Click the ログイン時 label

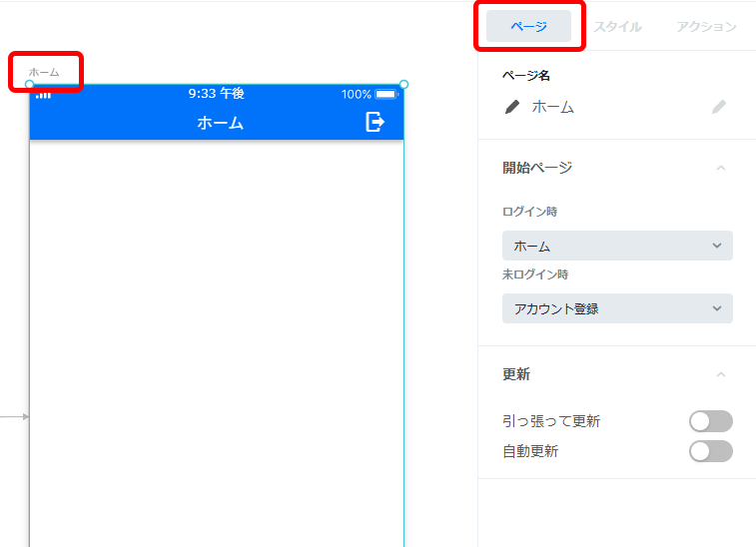[x=530, y=212]
